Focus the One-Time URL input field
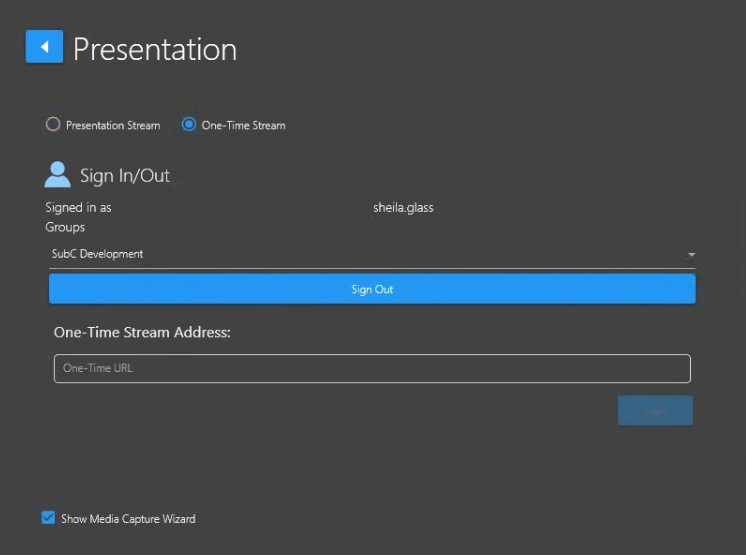This screenshot has width=746, height=555. point(371,369)
